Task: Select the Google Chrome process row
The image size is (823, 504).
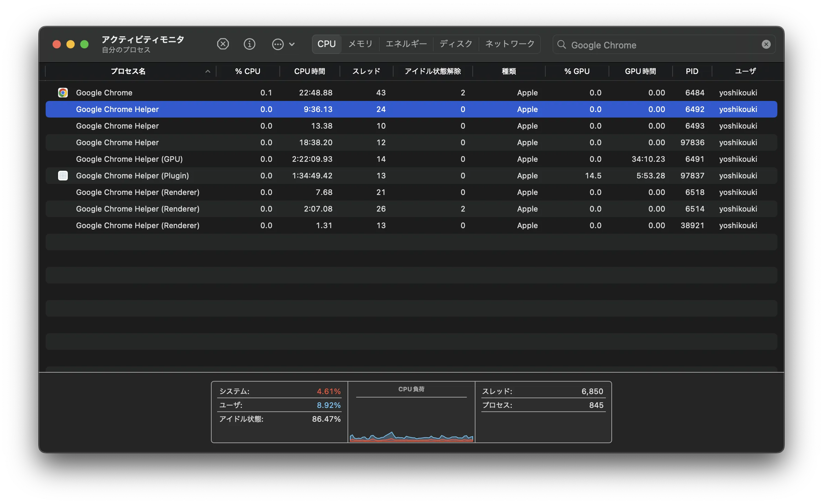Action: [411, 93]
